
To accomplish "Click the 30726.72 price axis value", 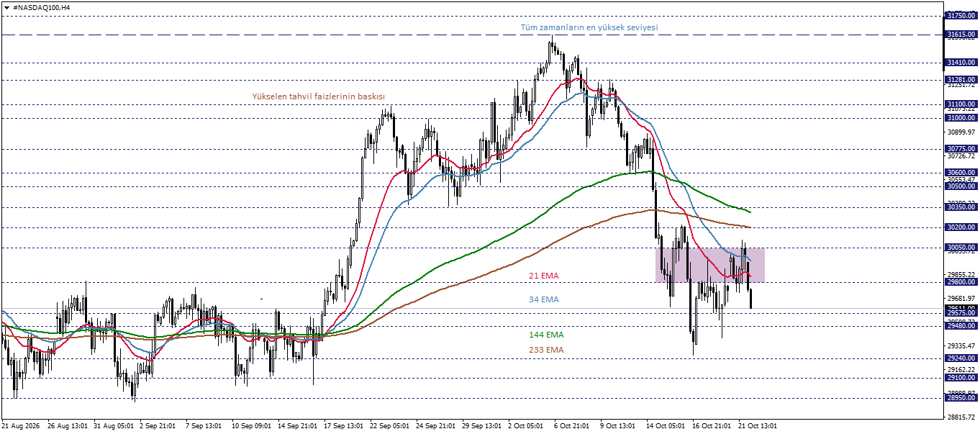I will coord(961,155).
